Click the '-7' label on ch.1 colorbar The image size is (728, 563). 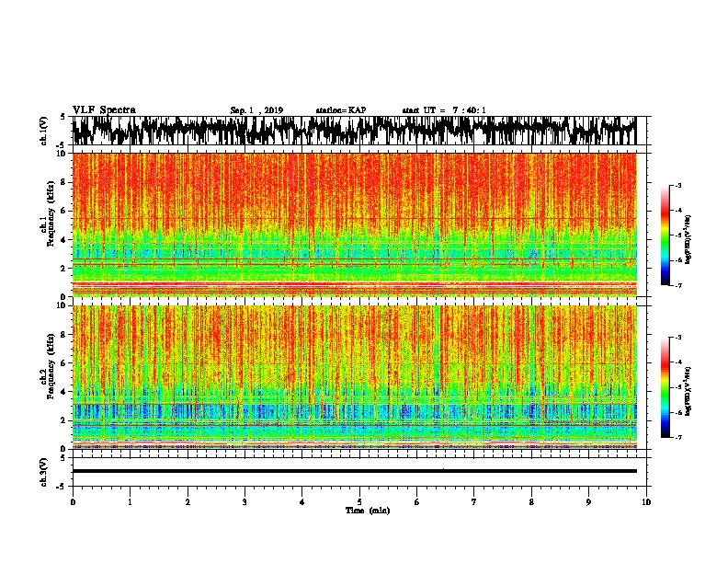[x=678, y=285]
